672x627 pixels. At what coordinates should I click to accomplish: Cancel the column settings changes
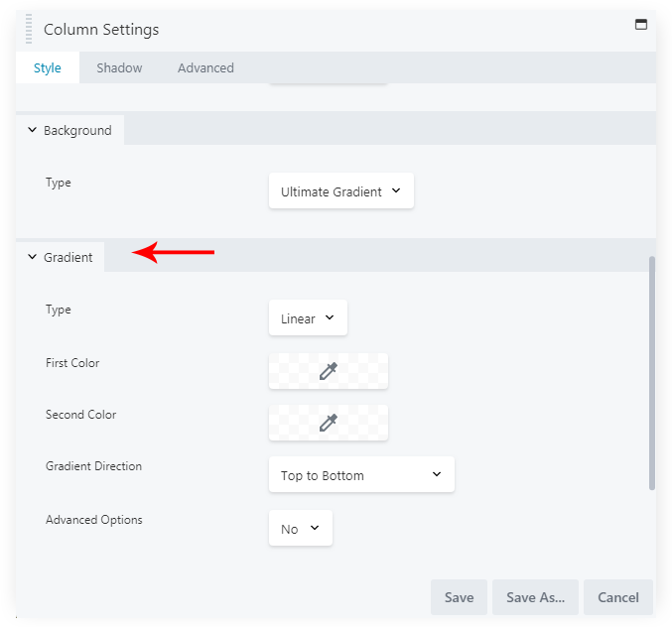coord(617,597)
